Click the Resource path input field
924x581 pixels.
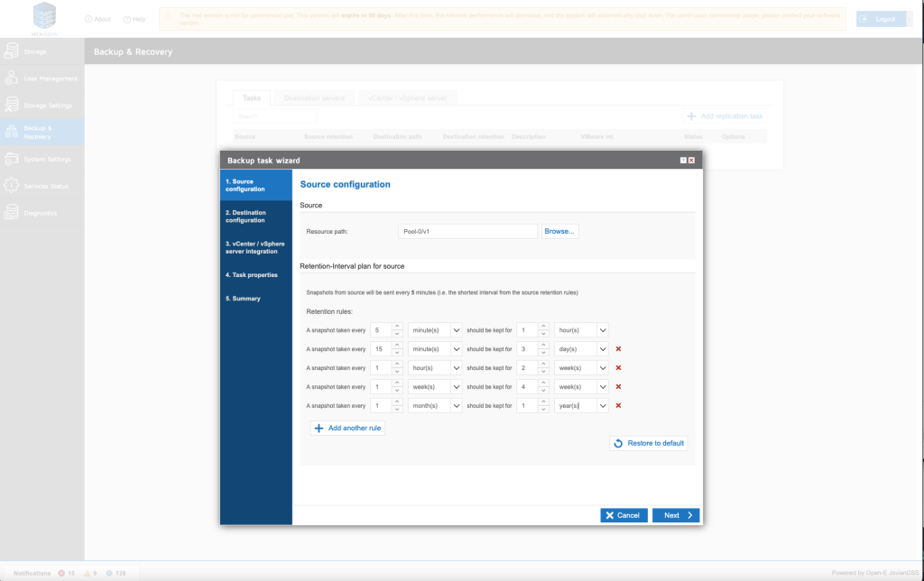coord(467,232)
